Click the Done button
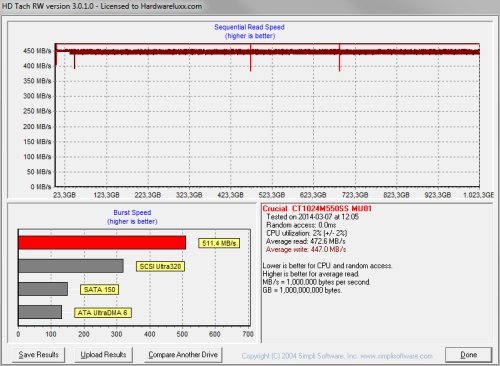The image size is (500, 366). coord(468,355)
